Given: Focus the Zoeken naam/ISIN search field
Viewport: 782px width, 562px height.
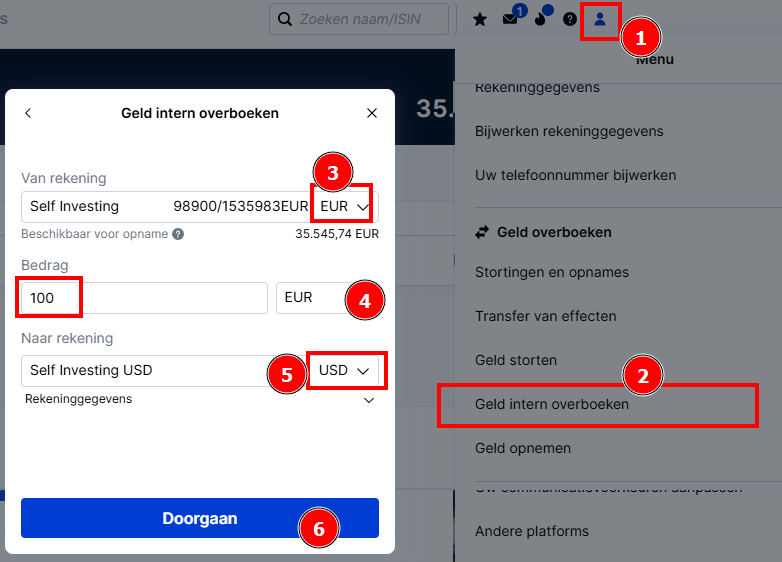Looking at the screenshot, I should coord(359,19).
